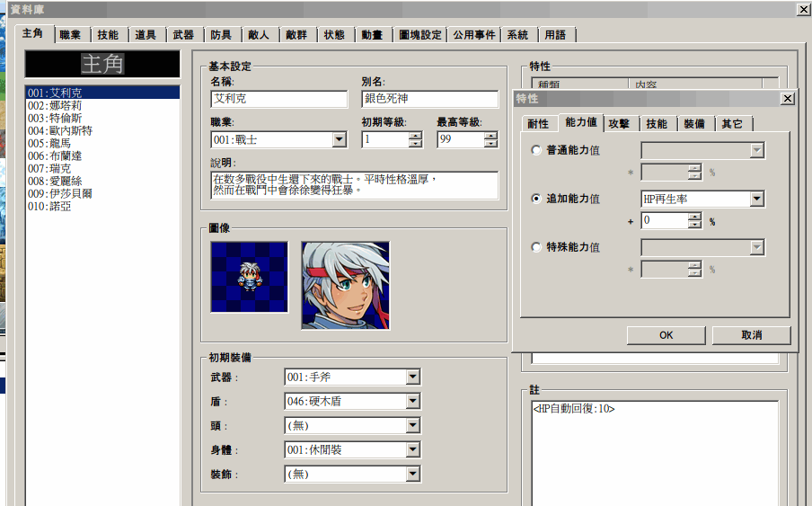Switch to the 狀態 tab
Viewport: 812px width, 506px height.
334,35
